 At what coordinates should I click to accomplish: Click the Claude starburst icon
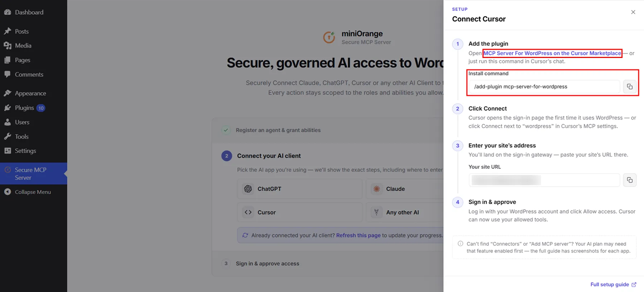coord(376,189)
